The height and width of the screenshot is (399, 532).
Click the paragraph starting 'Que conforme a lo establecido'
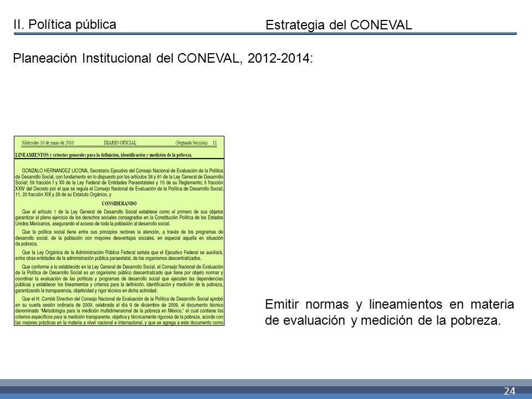[x=119, y=279]
